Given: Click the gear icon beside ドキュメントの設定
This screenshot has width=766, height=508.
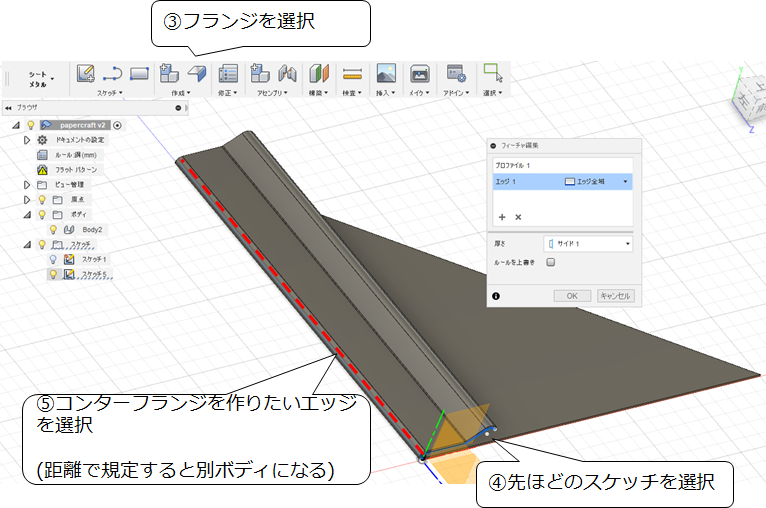Looking at the screenshot, I should pyautogui.click(x=43, y=140).
